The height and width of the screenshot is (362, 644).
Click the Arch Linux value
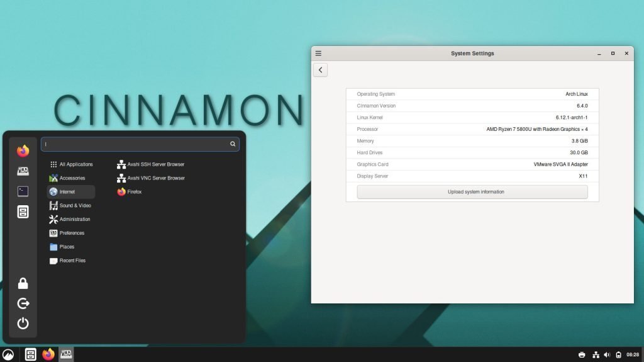(576, 94)
